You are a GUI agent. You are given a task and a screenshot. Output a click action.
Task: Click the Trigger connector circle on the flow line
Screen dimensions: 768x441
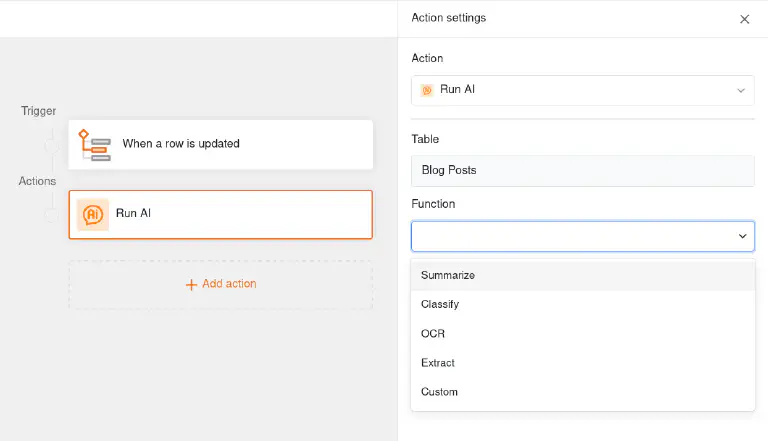tap(50, 146)
